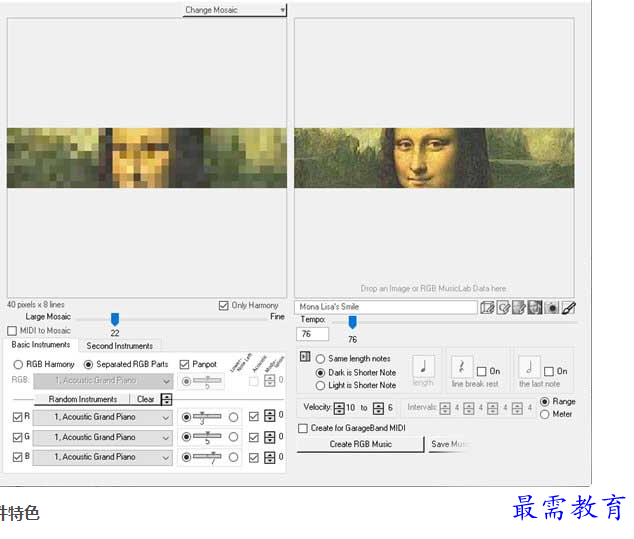Click the pixelated mosaic Mona Lisa image
The height and width of the screenshot is (539, 634).
[147, 158]
